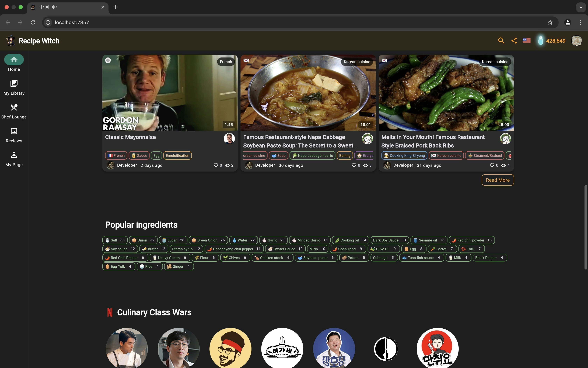Select the Black Pepper 4 ingredient chip
Image resolution: width=588 pixels, height=368 pixels.
point(490,258)
